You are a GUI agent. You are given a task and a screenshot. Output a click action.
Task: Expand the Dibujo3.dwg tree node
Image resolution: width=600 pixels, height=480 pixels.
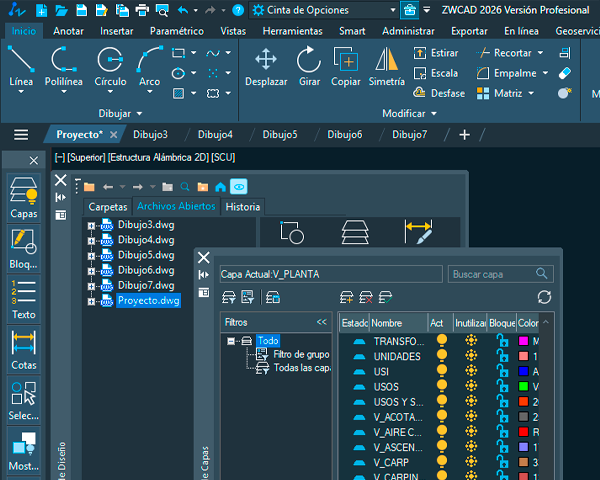click(91, 226)
